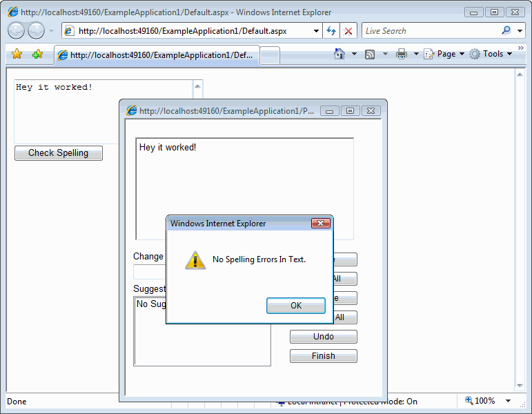Click the Add to Favorites icon
This screenshot has height=414, width=532.
[37, 55]
